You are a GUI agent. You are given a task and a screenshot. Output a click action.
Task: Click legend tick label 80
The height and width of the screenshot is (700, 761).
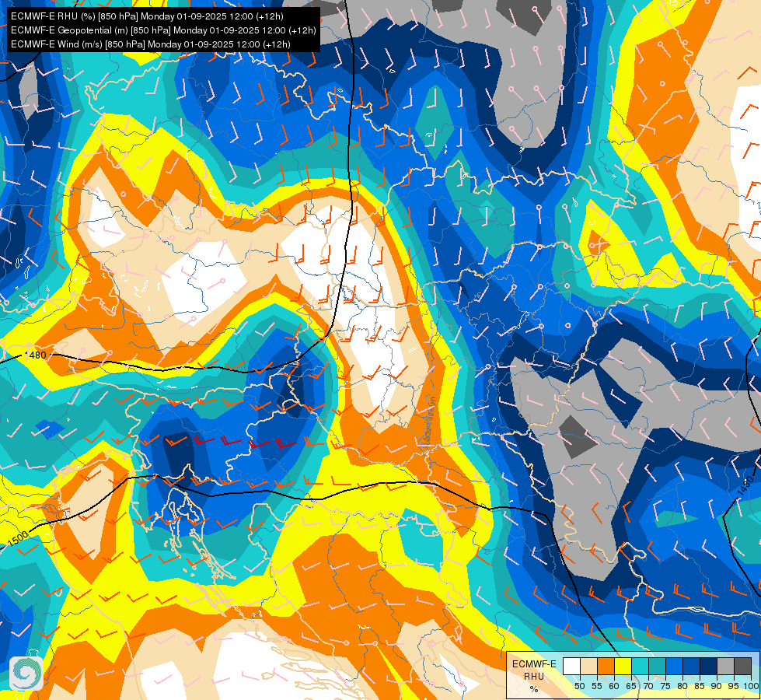click(x=682, y=686)
